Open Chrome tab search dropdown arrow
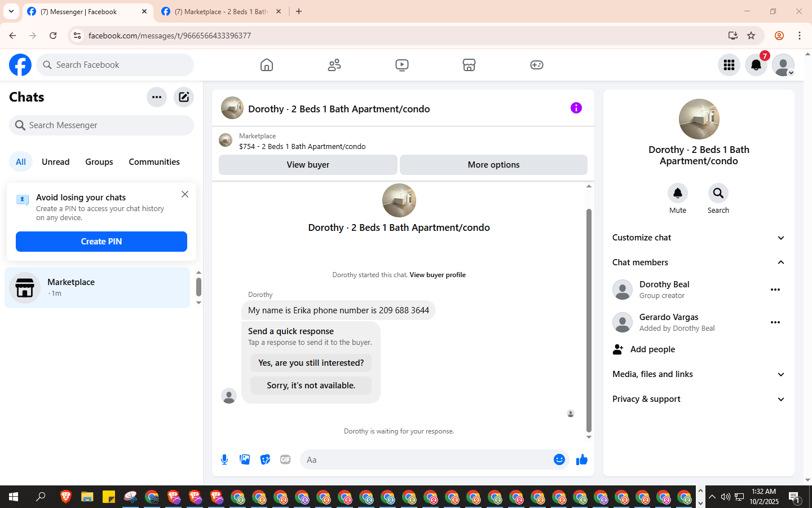The image size is (812, 508). 11,11
